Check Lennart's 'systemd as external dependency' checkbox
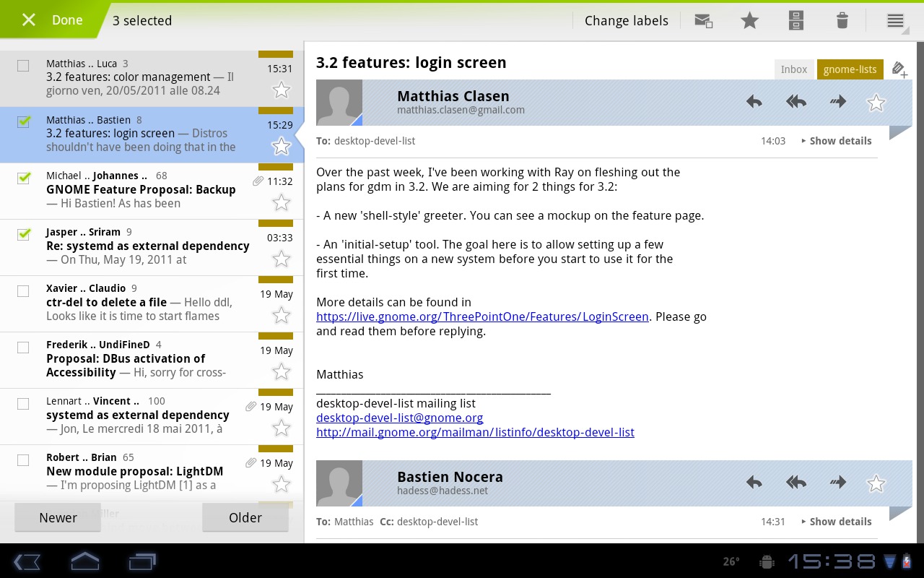The image size is (924, 578). (23, 404)
